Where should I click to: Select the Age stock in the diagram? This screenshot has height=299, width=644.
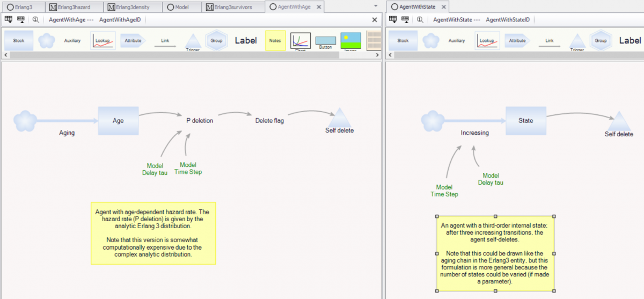[118, 120]
